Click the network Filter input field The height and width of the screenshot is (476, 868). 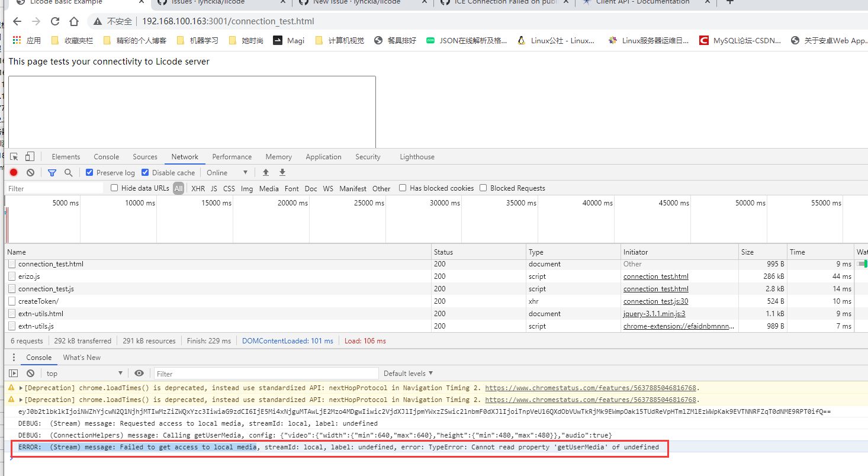coord(54,188)
